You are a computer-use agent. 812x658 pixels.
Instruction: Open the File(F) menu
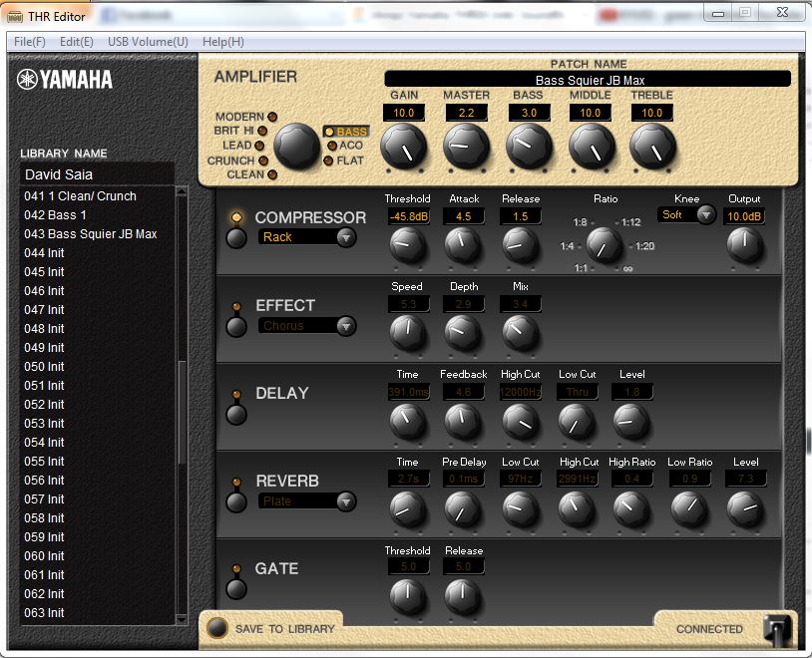coord(30,42)
